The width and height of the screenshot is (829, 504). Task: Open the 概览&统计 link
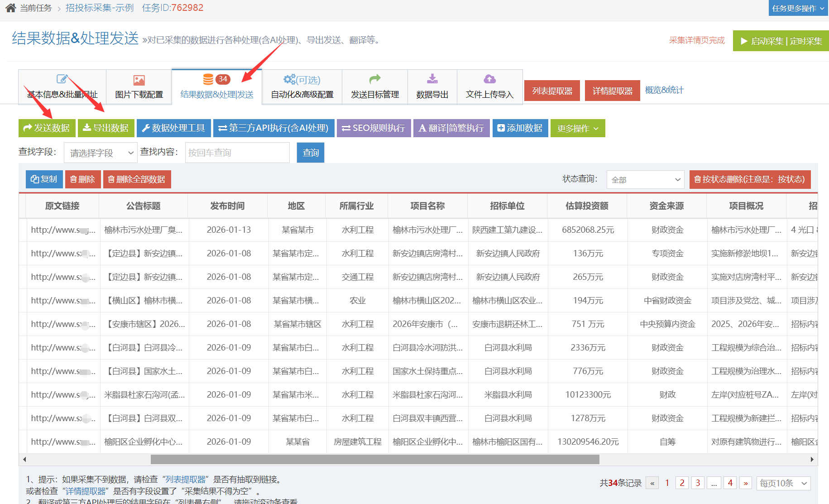tap(664, 90)
